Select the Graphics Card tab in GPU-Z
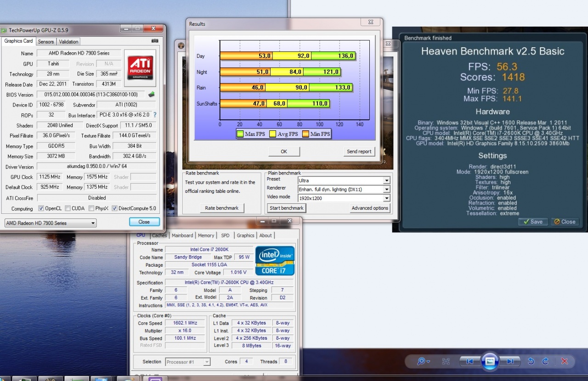The image size is (588, 381). [18, 41]
